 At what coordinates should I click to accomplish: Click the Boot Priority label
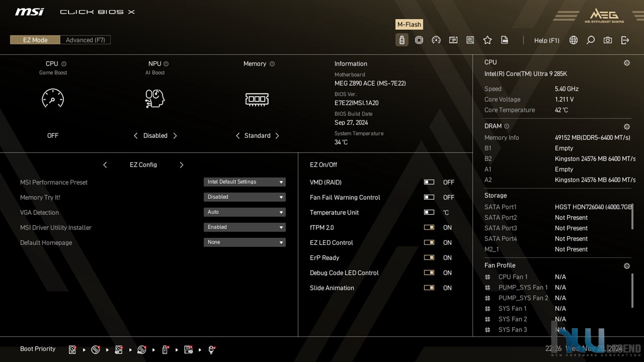click(38, 349)
